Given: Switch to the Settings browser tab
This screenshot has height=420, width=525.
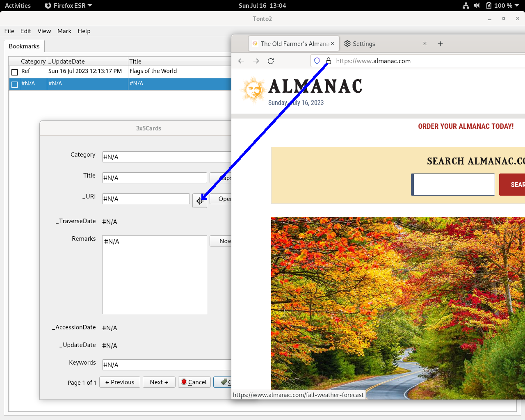Looking at the screenshot, I should pyautogui.click(x=364, y=44).
